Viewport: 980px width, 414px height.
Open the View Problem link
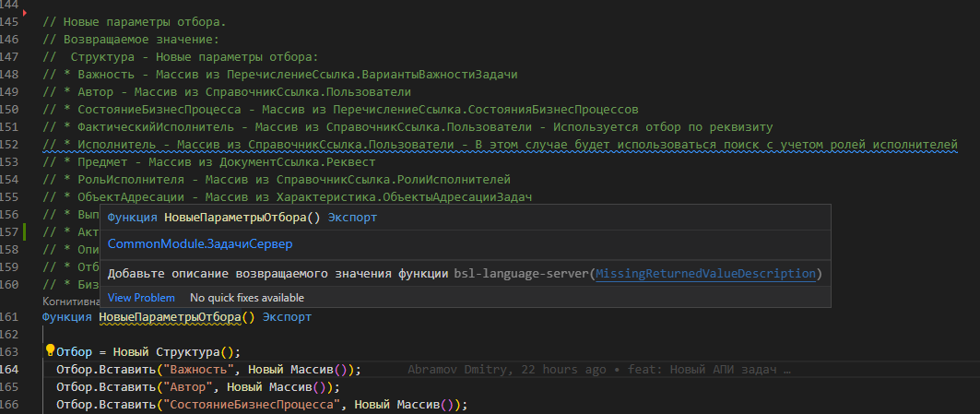click(141, 298)
